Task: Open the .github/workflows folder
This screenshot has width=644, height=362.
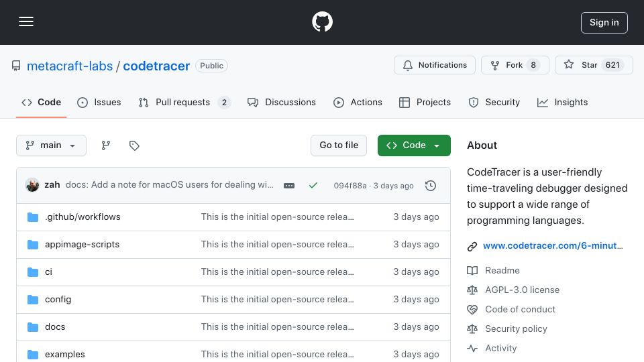Action: [83, 217]
